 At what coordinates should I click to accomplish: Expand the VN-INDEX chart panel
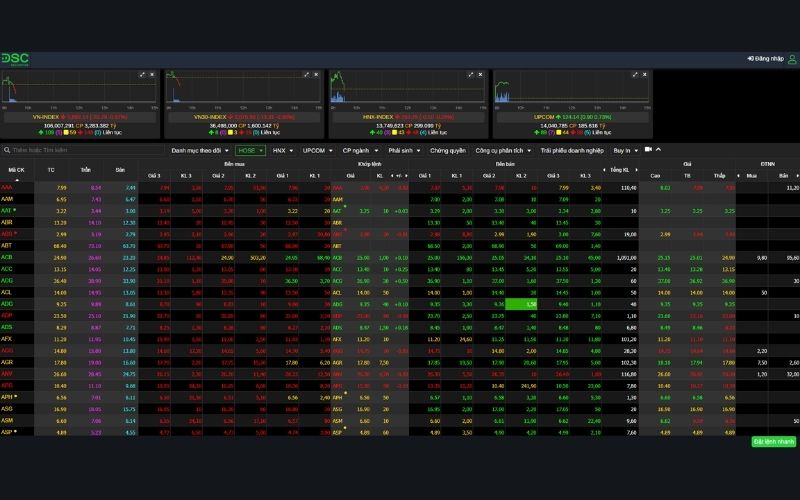coord(142,74)
